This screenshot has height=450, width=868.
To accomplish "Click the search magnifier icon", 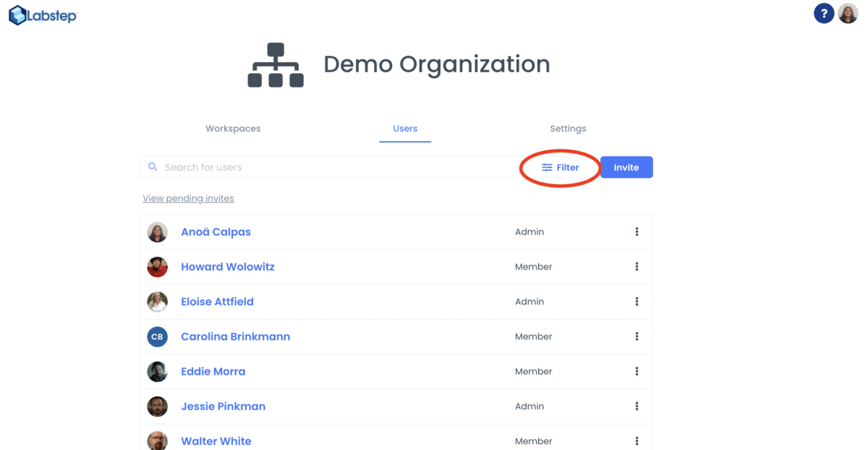I will click(x=153, y=166).
